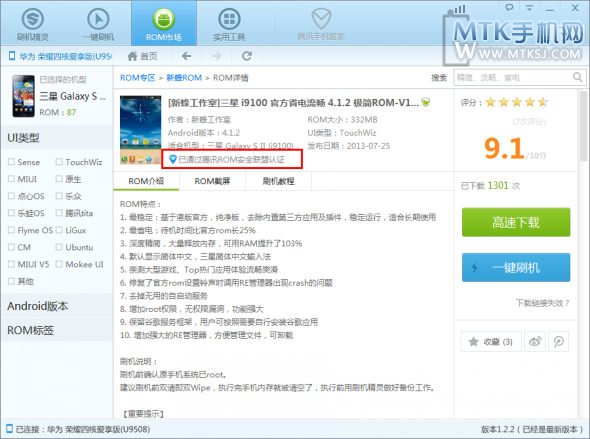Screen dimensions: 590x439
Task: Click the 华为 荣耀四核爱享版 device label
Action: point(65,56)
